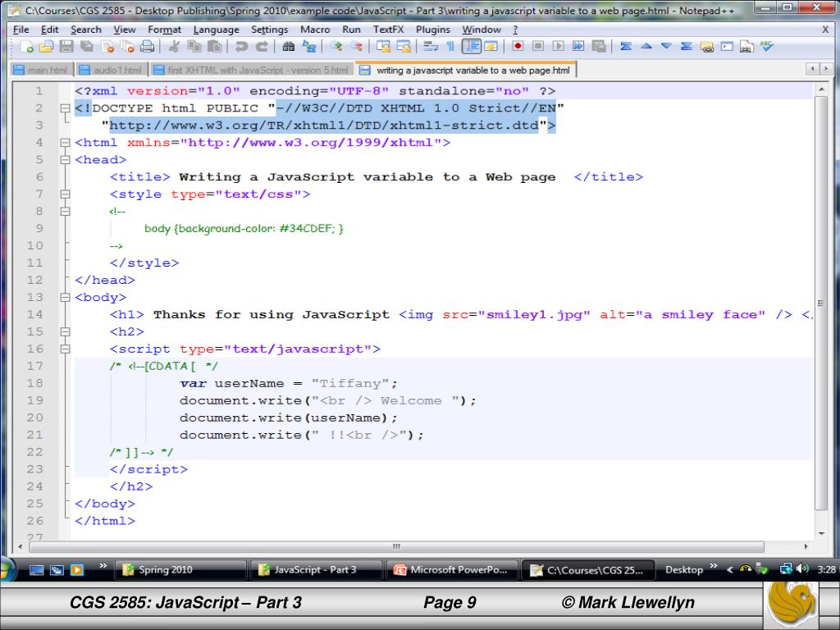
Task: Collapse the script fold on line 16
Action: 66,349
